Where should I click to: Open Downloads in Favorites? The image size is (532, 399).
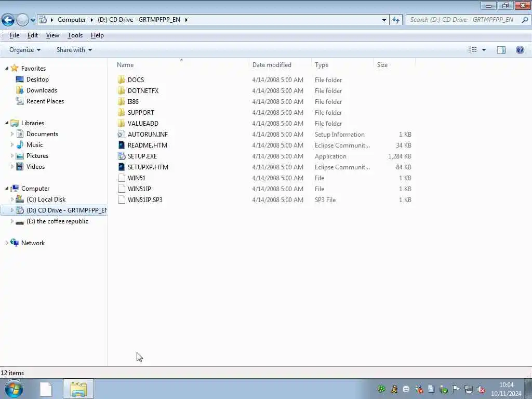(x=42, y=90)
